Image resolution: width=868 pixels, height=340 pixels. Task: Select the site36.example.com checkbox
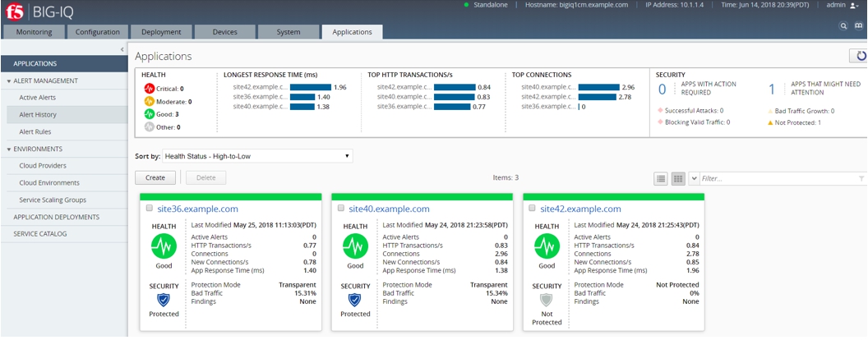[149, 209]
